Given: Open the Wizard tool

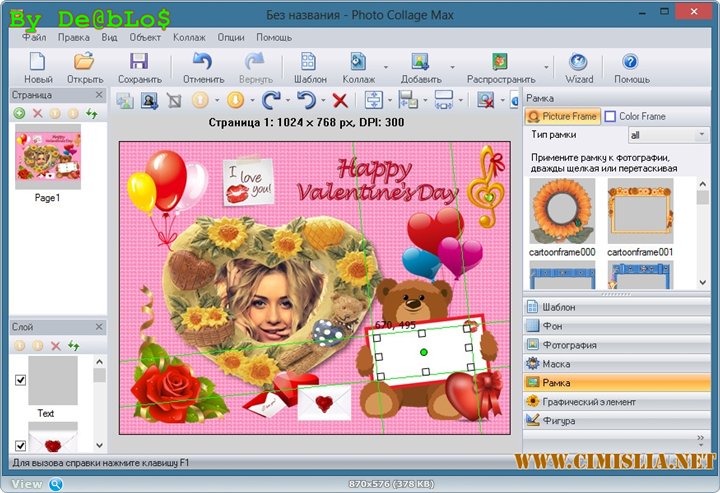Looking at the screenshot, I should point(579,62).
